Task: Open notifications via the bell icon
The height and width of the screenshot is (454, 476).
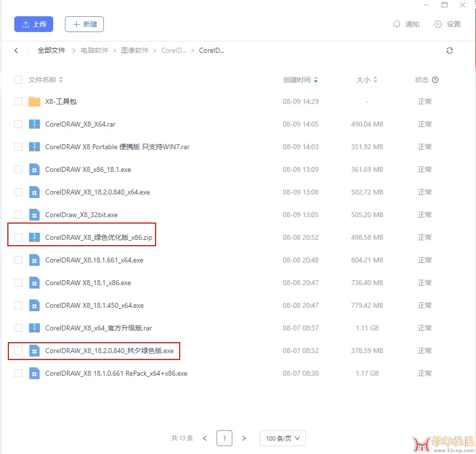Action: tap(396, 24)
